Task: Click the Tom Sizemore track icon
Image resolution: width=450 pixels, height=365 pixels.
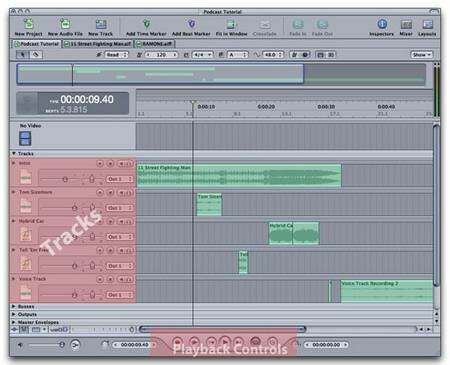Action: pyautogui.click(x=26, y=206)
